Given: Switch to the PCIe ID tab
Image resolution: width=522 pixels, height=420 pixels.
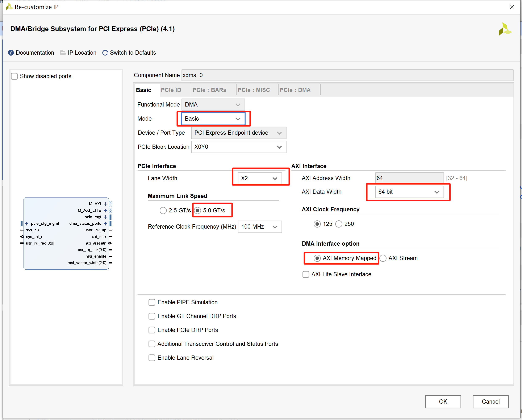Looking at the screenshot, I should point(171,90).
